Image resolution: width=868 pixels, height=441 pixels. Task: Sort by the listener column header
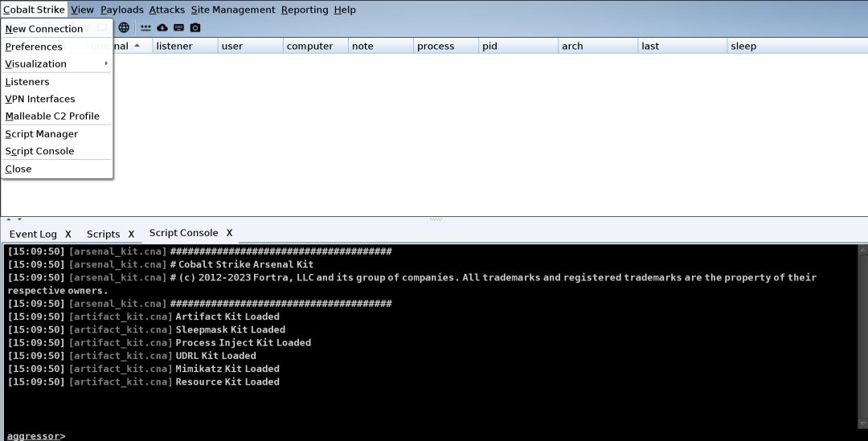click(185, 46)
